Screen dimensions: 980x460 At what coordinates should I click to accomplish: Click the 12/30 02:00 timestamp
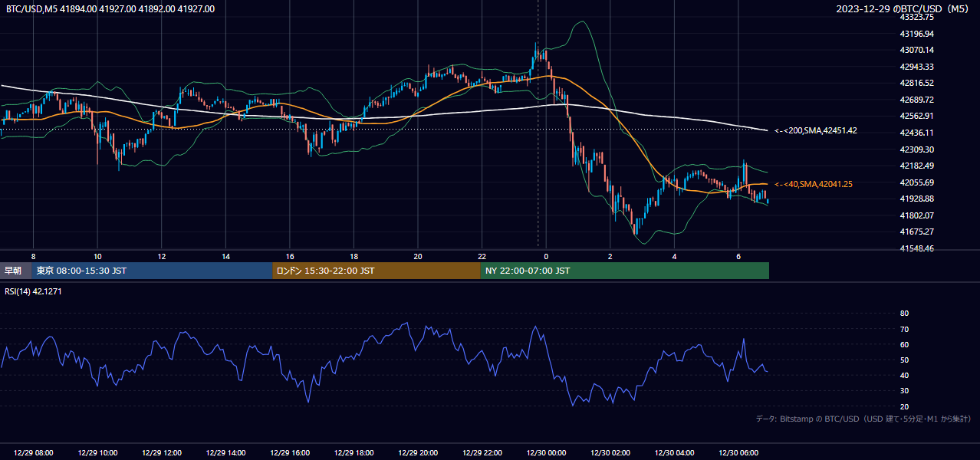pos(610,453)
